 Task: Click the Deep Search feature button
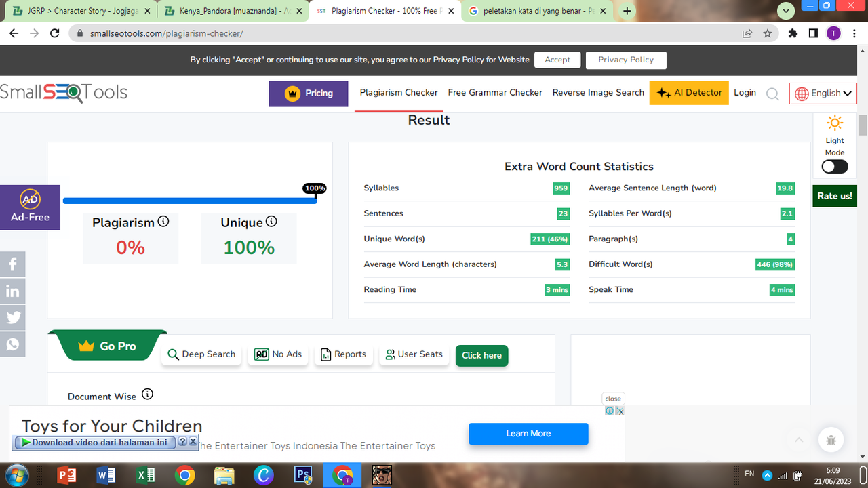coord(201,354)
